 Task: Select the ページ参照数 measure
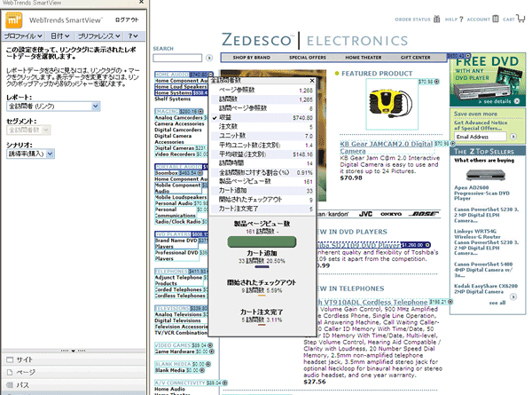pyautogui.click(x=262, y=90)
